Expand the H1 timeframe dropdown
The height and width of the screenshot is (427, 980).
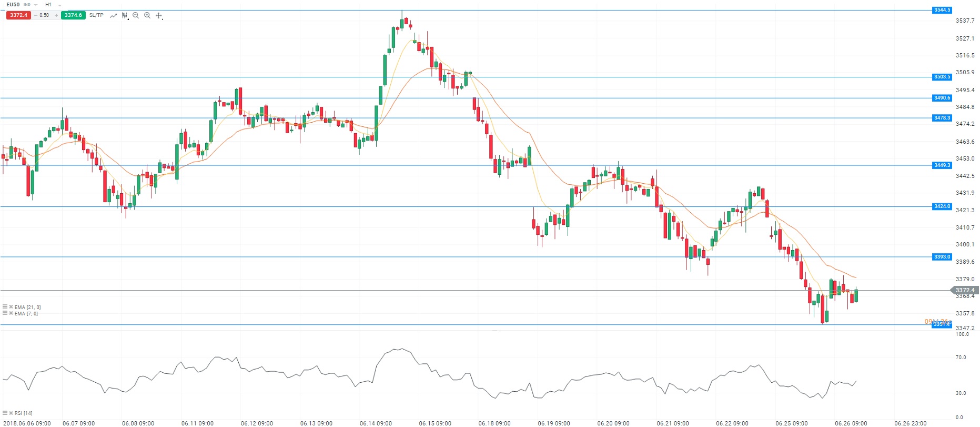[59, 5]
